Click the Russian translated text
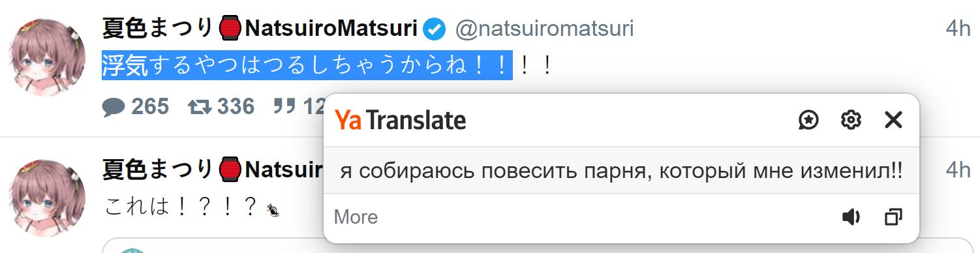Screen dimensions: 980x253 621,171
